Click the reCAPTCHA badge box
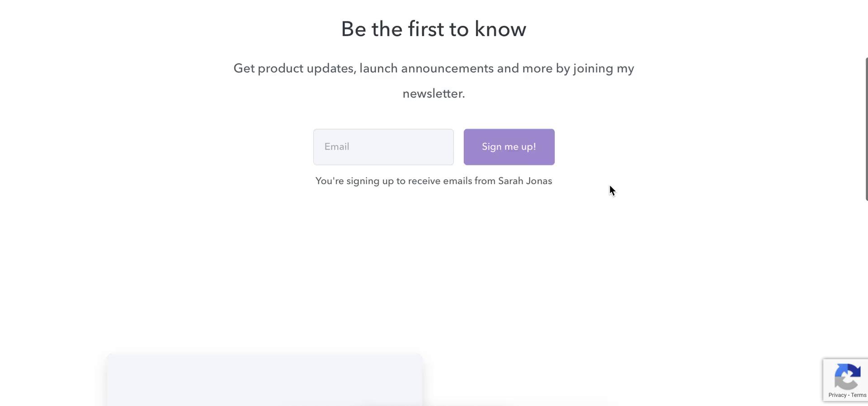The image size is (868, 406). (845, 380)
